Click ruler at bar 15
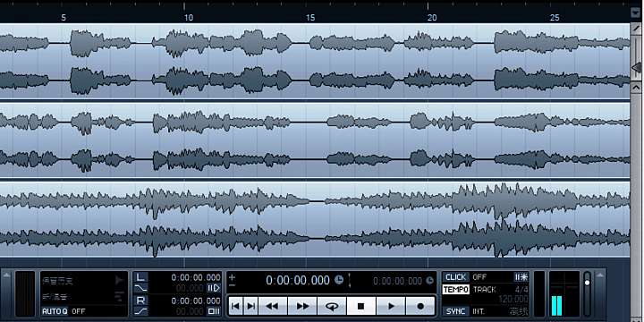 point(310,18)
